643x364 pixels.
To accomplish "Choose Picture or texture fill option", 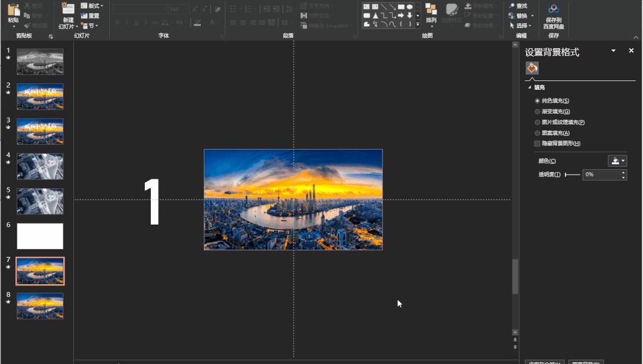I will pos(538,122).
